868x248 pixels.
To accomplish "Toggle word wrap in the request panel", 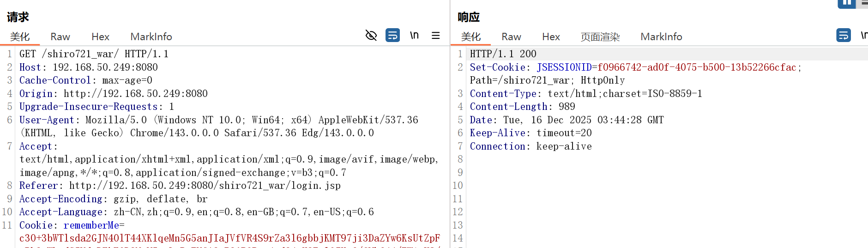I will (x=392, y=36).
